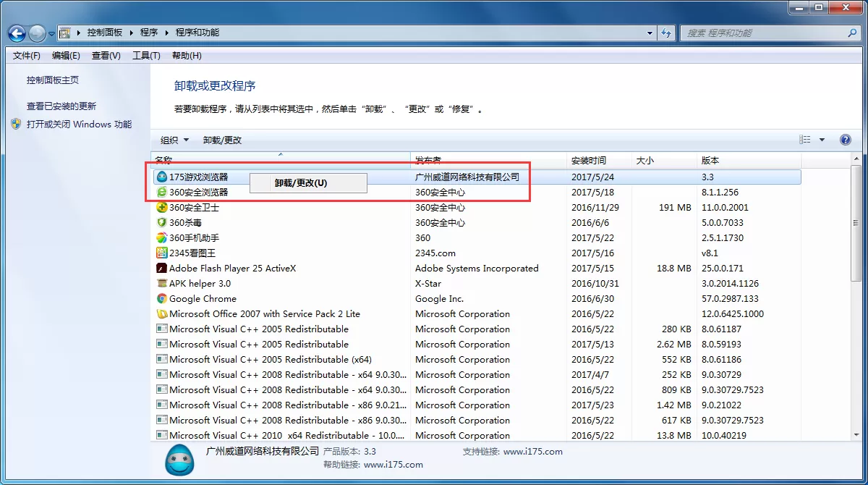Click the 2345看图王 program icon
This screenshot has height=485, width=868.
coord(162,253)
